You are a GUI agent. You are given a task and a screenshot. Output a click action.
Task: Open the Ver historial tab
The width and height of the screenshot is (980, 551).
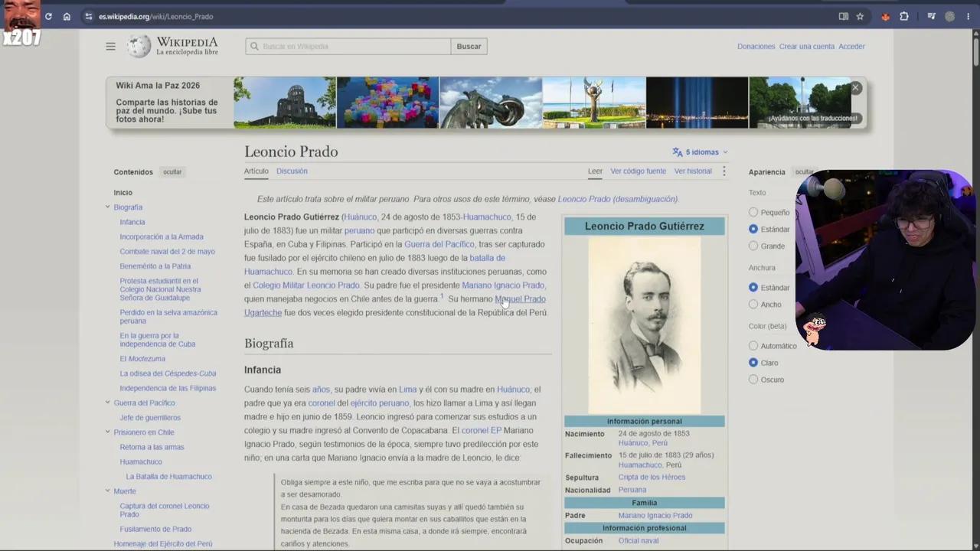693,171
